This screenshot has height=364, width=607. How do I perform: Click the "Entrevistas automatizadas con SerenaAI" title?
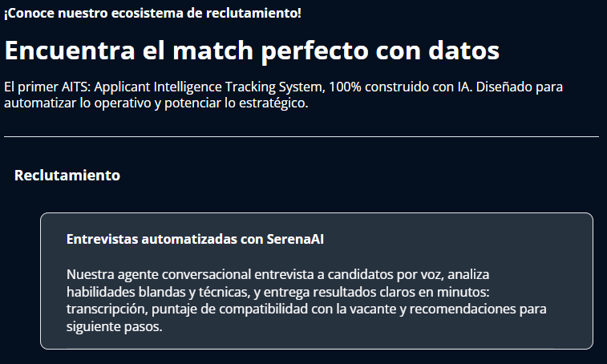click(x=195, y=239)
